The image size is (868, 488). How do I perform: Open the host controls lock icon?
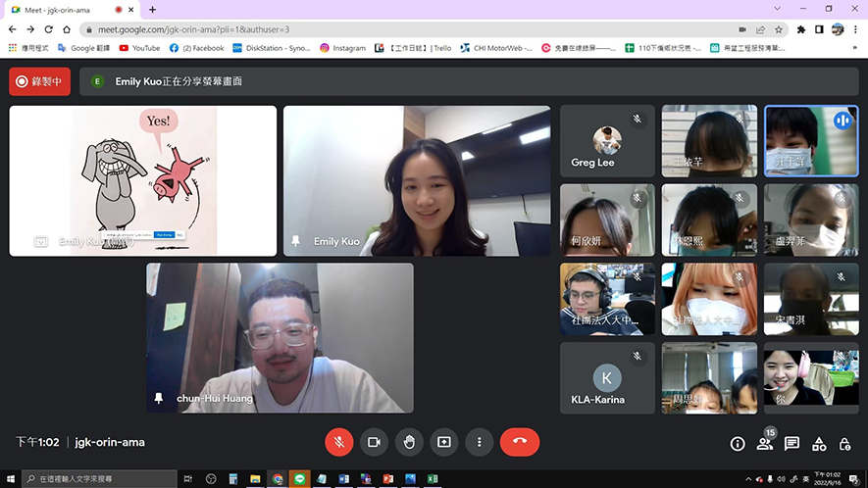tap(844, 444)
